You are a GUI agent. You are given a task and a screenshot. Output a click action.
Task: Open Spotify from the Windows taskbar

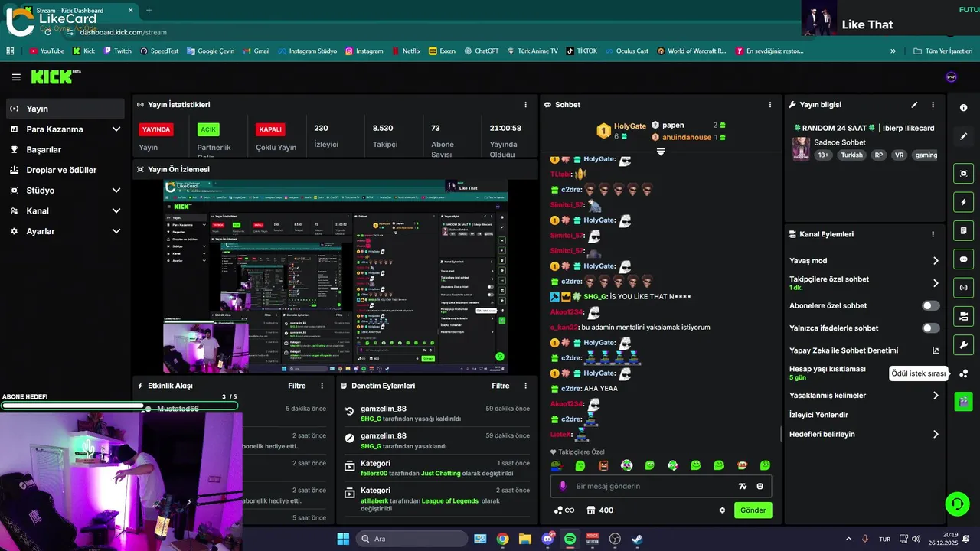pyautogui.click(x=570, y=539)
